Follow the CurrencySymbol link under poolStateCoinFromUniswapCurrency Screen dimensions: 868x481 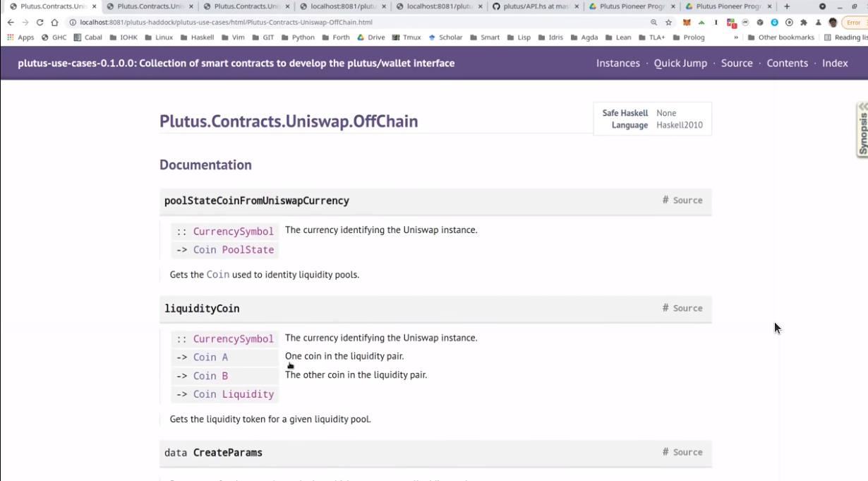click(x=233, y=232)
